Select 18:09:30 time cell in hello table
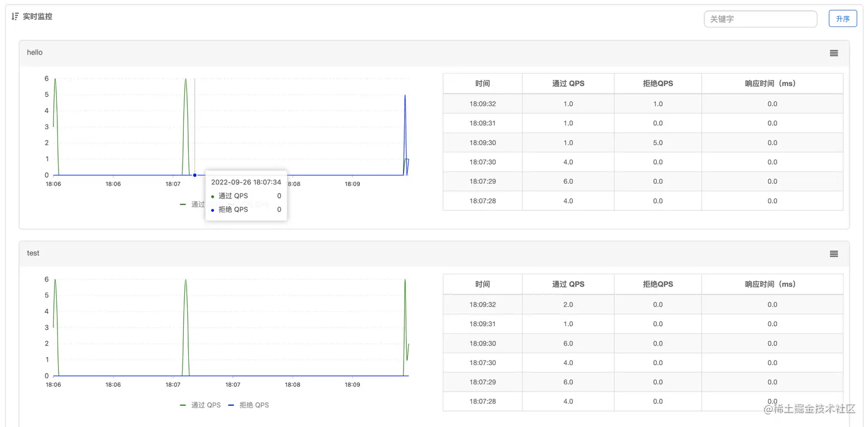Image resolution: width=868 pixels, height=427 pixels. click(x=483, y=143)
